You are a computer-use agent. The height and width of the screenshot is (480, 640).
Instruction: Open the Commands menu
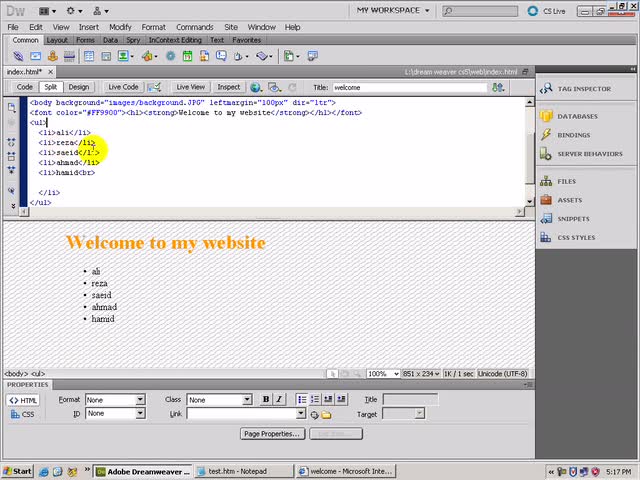[x=195, y=27]
